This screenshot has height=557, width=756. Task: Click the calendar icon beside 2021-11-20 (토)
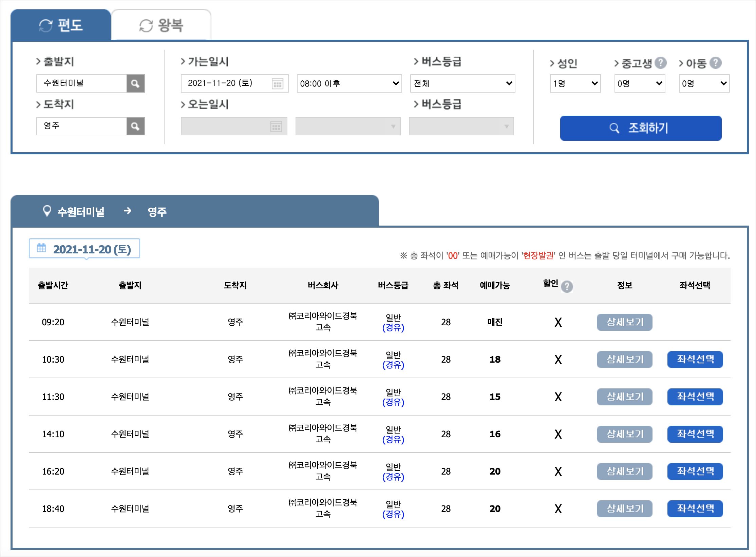(x=41, y=248)
